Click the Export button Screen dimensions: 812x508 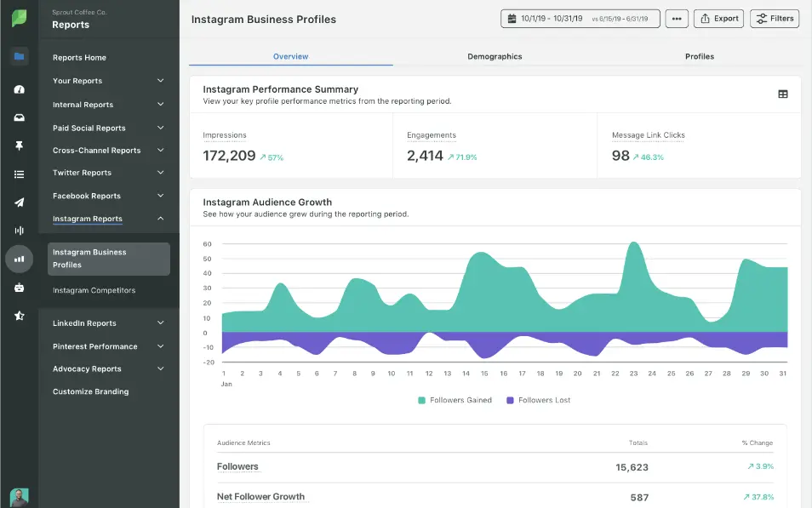(718, 19)
